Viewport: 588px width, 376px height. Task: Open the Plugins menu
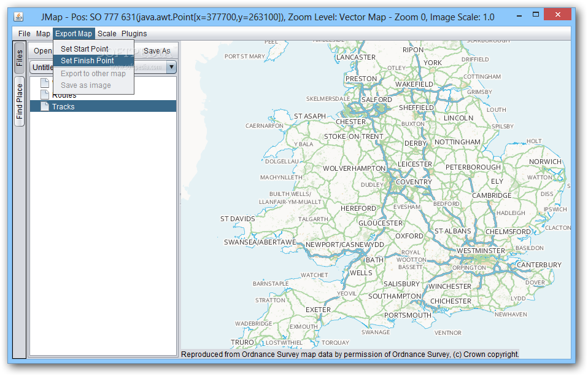(x=134, y=34)
